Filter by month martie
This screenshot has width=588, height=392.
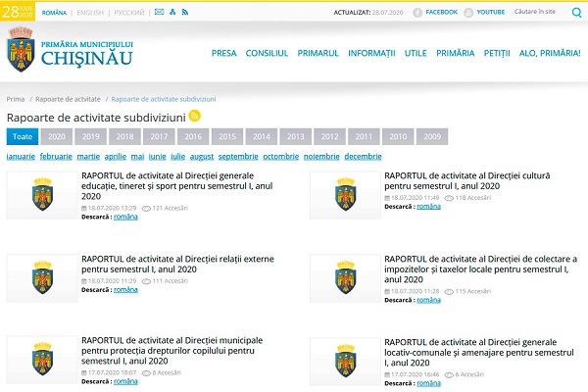click(88, 157)
